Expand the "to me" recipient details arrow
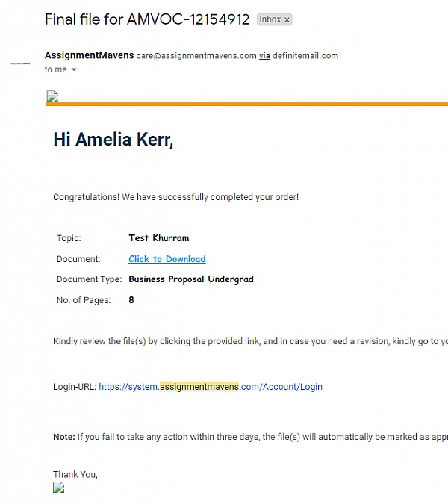Viewport: 448px width, 504px height. coord(74,69)
